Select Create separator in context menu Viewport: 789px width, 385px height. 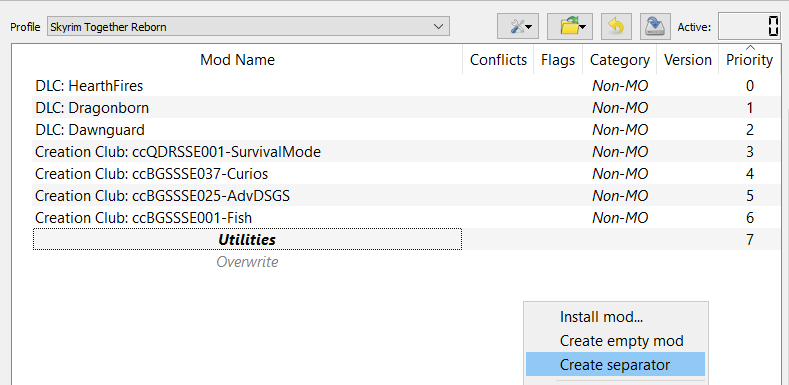[615, 364]
